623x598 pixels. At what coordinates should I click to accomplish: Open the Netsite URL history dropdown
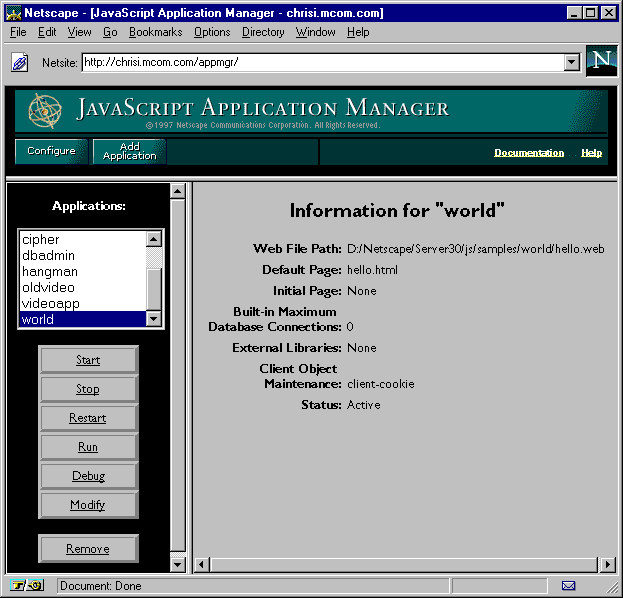click(571, 62)
